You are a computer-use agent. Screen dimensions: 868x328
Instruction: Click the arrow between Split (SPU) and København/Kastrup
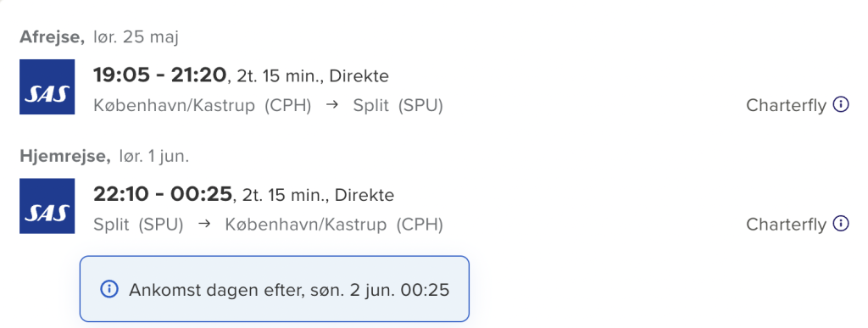204,224
